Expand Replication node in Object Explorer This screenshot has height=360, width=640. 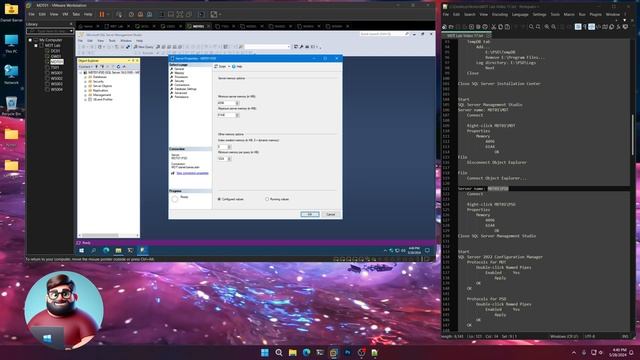[85, 90]
